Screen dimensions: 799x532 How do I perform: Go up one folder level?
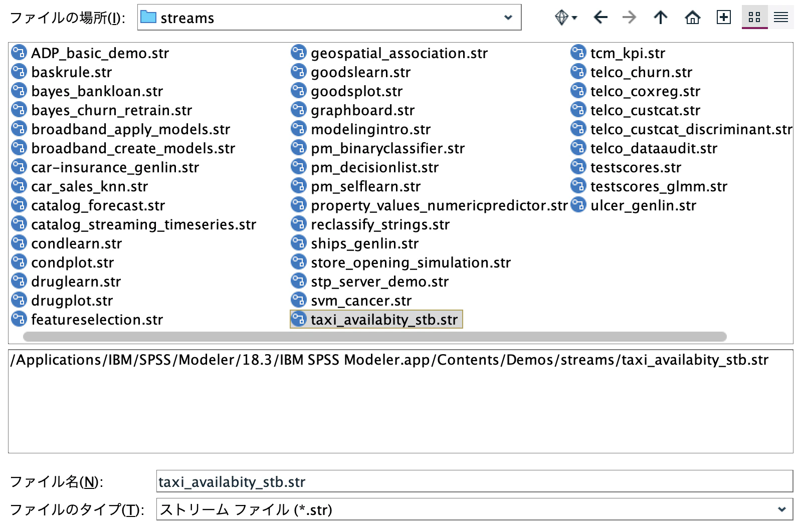coord(661,18)
